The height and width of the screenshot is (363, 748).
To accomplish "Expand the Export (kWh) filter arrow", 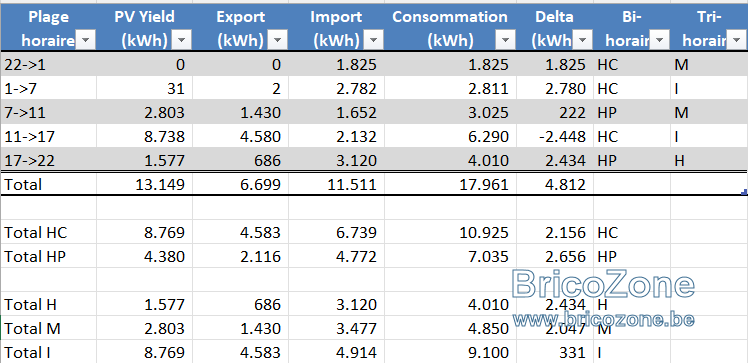I will 278,41.
